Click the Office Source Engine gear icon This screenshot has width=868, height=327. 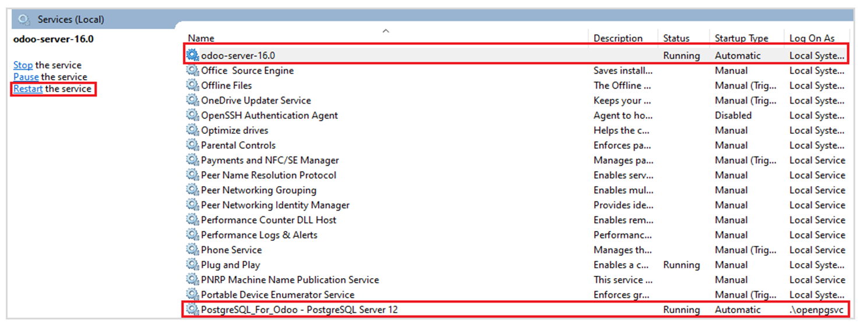pos(192,71)
